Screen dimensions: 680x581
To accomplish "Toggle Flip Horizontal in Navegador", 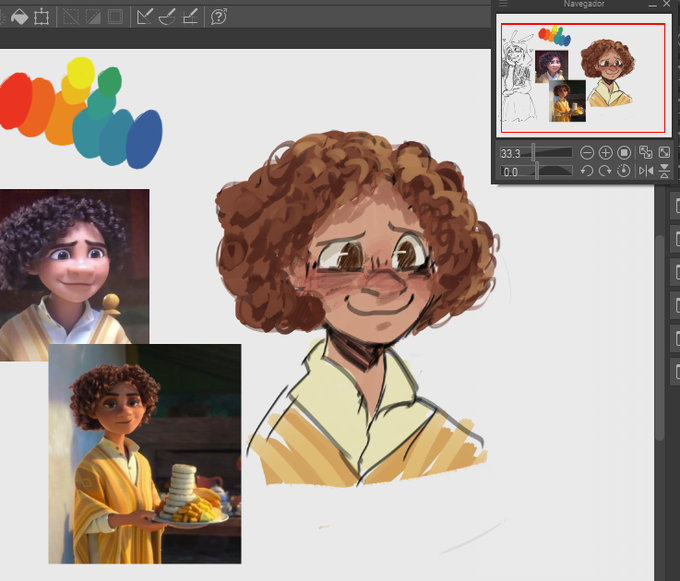I will [646, 171].
